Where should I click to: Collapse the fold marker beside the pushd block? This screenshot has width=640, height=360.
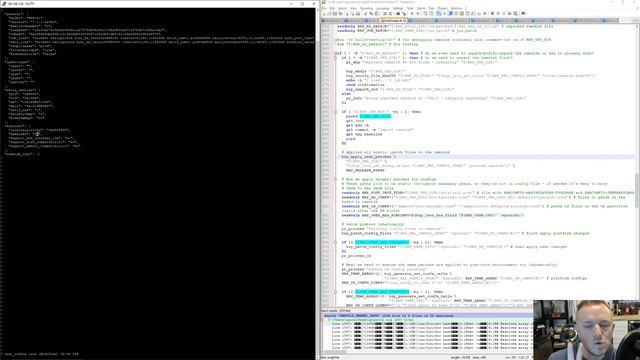pyautogui.click(x=336, y=112)
